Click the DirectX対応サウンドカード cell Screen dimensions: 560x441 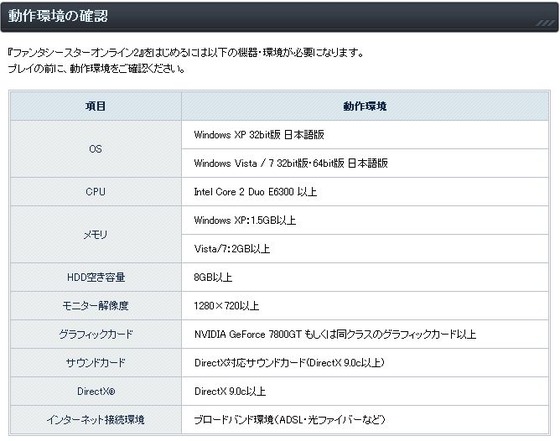(365, 363)
